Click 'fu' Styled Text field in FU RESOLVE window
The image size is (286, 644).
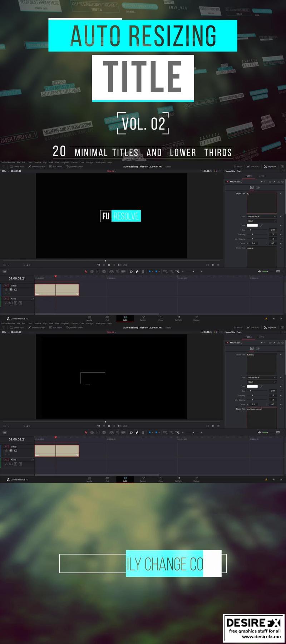tap(262, 203)
